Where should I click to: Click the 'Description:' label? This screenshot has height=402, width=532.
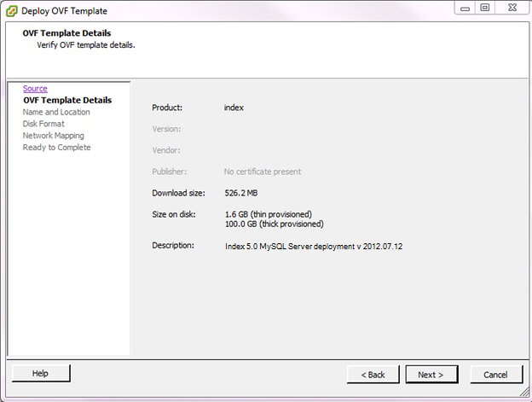[x=173, y=245]
